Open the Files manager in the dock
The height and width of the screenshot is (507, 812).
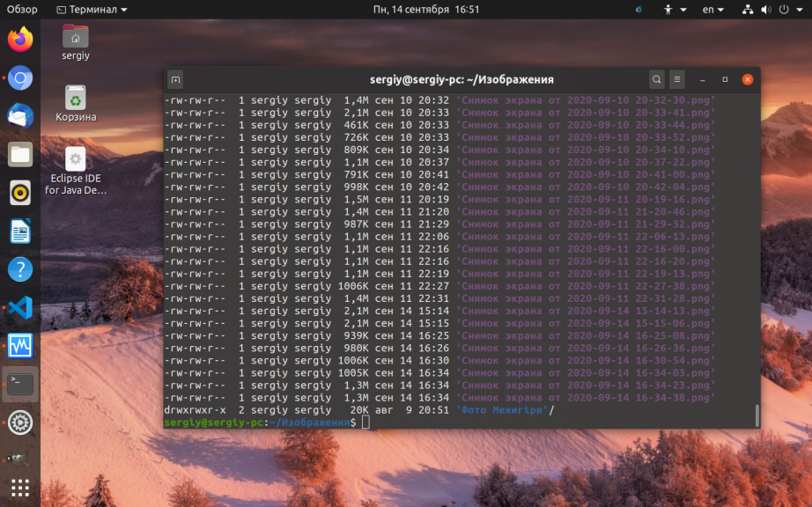[x=20, y=155]
